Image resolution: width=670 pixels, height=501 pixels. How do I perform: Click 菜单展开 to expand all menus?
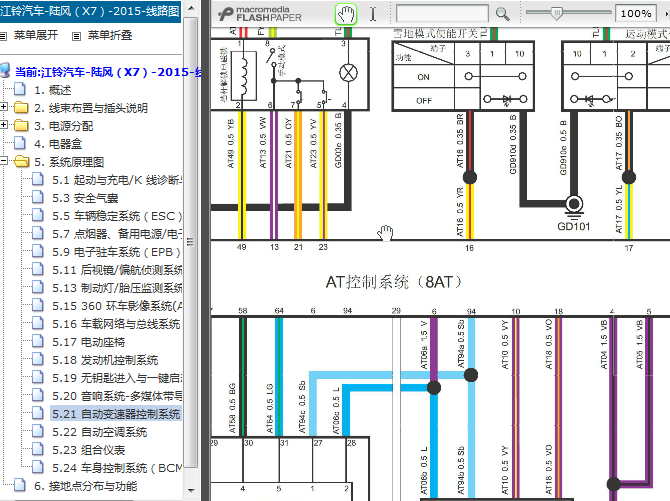[36, 35]
